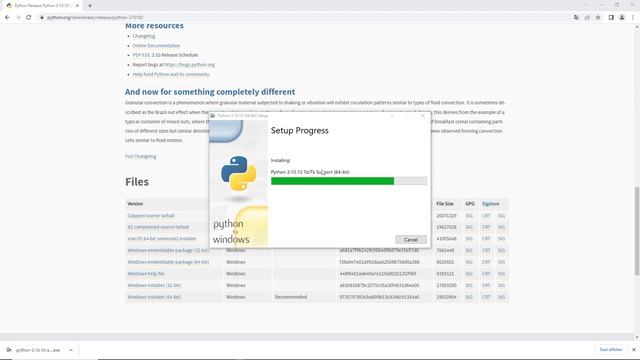Open the Changelog link
Viewport: 640px width, 360px height.
click(144, 36)
